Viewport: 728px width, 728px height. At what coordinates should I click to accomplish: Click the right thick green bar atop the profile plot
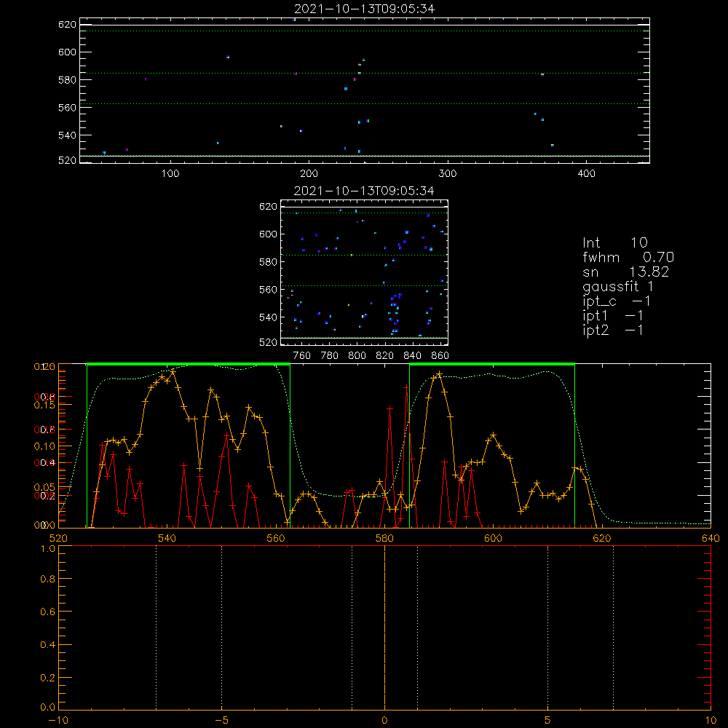[492, 364]
